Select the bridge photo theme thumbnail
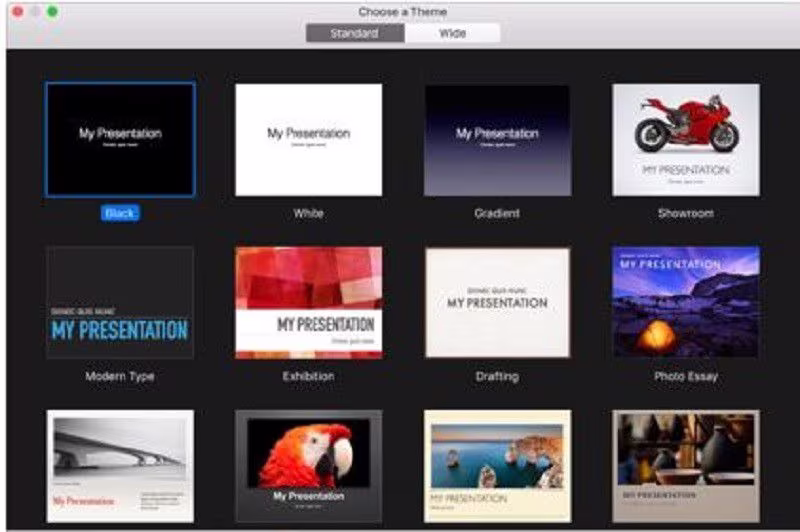Viewport: 800px width, 532px height. pyautogui.click(x=120, y=466)
